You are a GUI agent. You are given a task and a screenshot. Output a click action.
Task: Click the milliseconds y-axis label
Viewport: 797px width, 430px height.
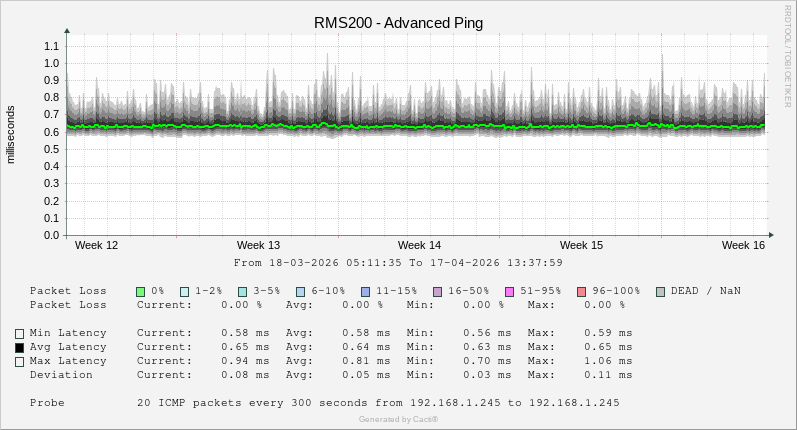[x=11, y=135]
